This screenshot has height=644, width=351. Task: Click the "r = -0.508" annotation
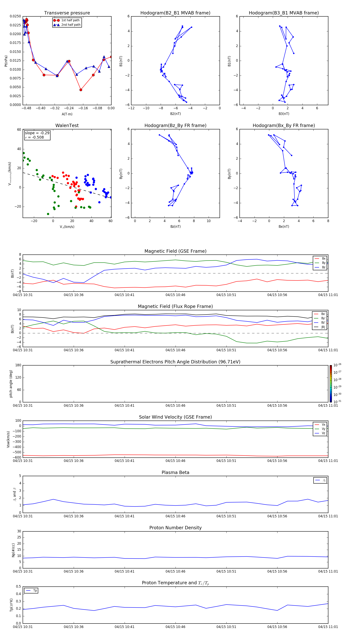tap(34, 137)
